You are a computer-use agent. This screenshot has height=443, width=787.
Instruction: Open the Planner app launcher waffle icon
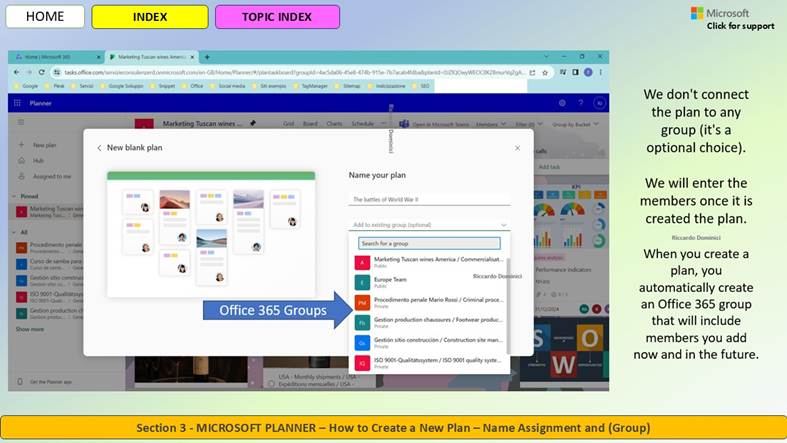click(17, 103)
